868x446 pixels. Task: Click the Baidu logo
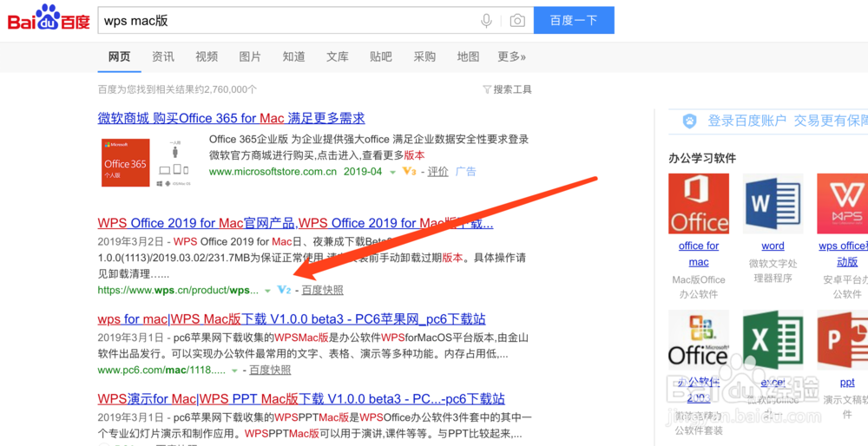tap(49, 18)
